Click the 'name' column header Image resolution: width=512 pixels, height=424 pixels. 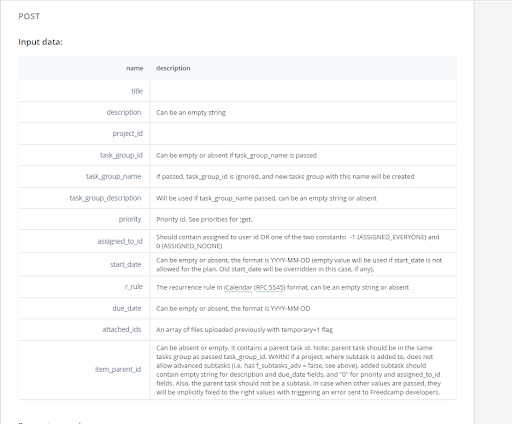(135, 68)
